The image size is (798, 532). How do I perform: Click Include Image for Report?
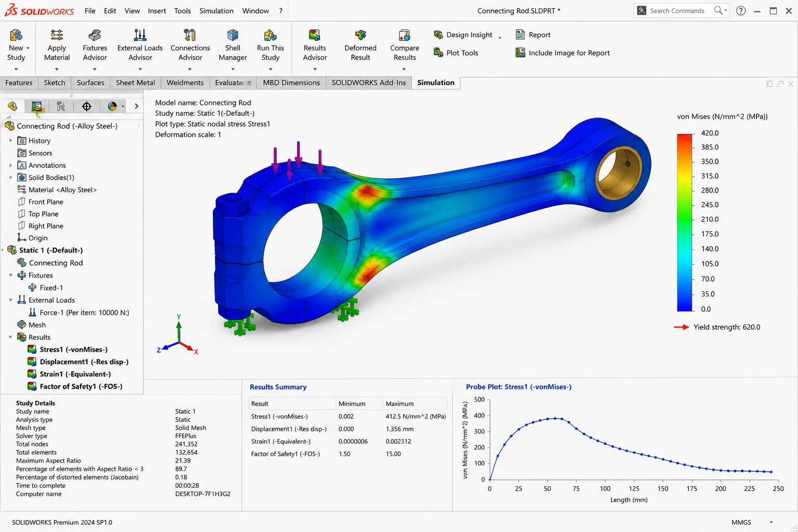(562, 52)
